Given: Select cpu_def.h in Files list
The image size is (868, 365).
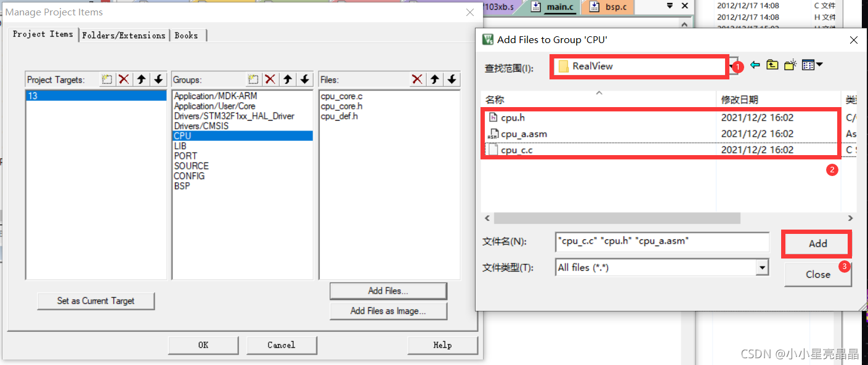Looking at the screenshot, I should pyautogui.click(x=339, y=116).
